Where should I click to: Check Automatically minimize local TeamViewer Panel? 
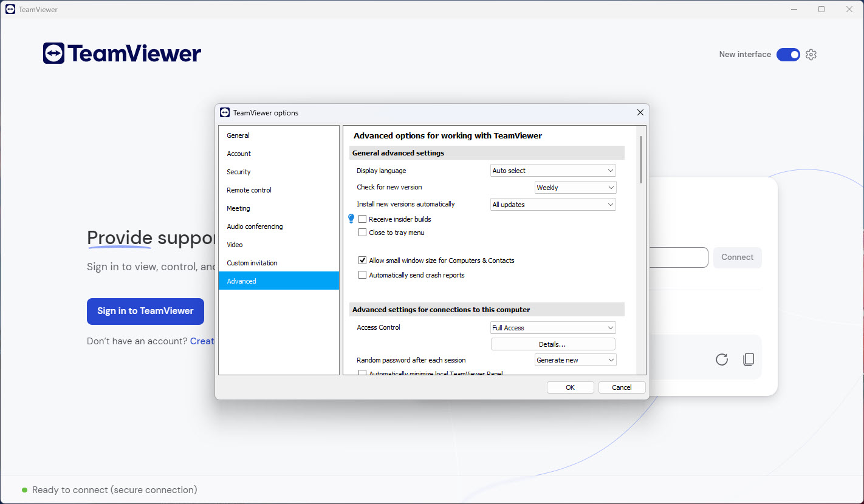point(363,373)
